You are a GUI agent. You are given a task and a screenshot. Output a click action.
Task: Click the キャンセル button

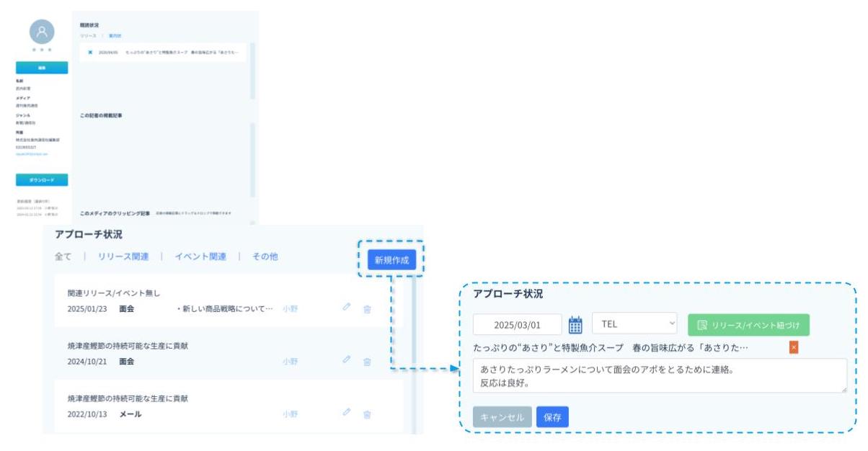[x=502, y=417]
